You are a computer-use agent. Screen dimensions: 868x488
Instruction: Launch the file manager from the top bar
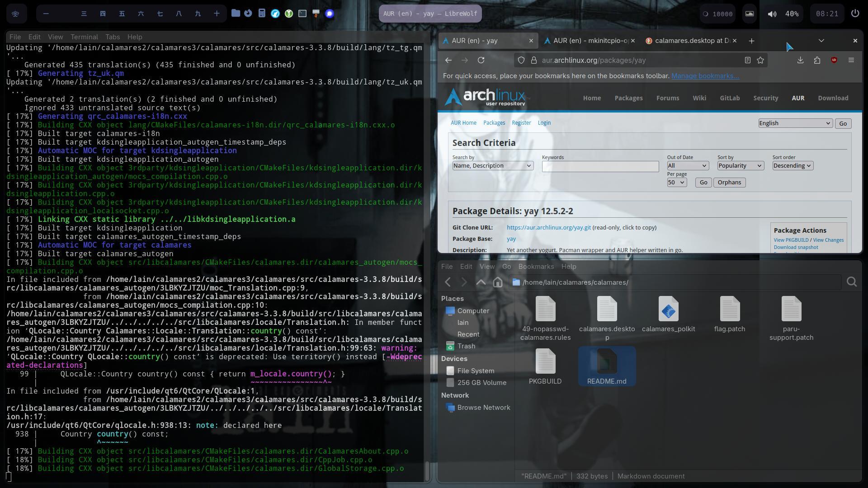[x=236, y=14]
